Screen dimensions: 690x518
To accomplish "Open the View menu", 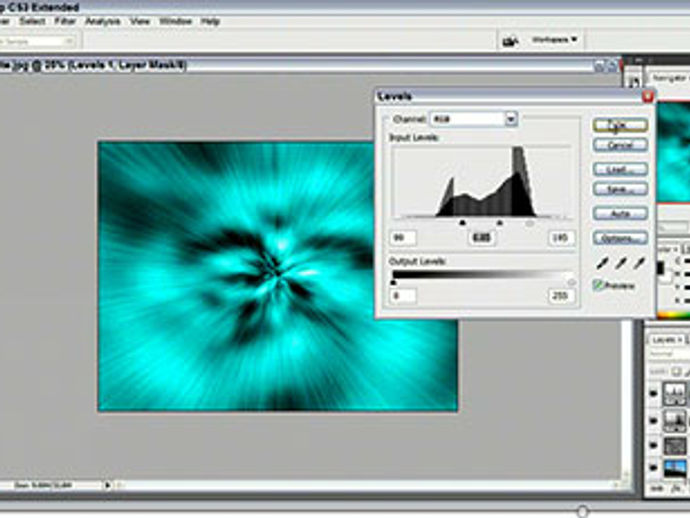I will click(x=140, y=21).
